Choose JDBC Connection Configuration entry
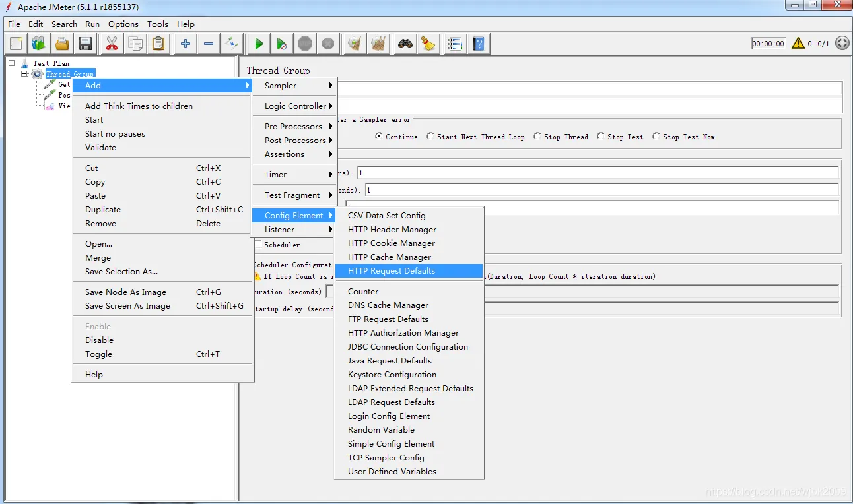Viewport: 853px width, 504px height. pyautogui.click(x=409, y=347)
